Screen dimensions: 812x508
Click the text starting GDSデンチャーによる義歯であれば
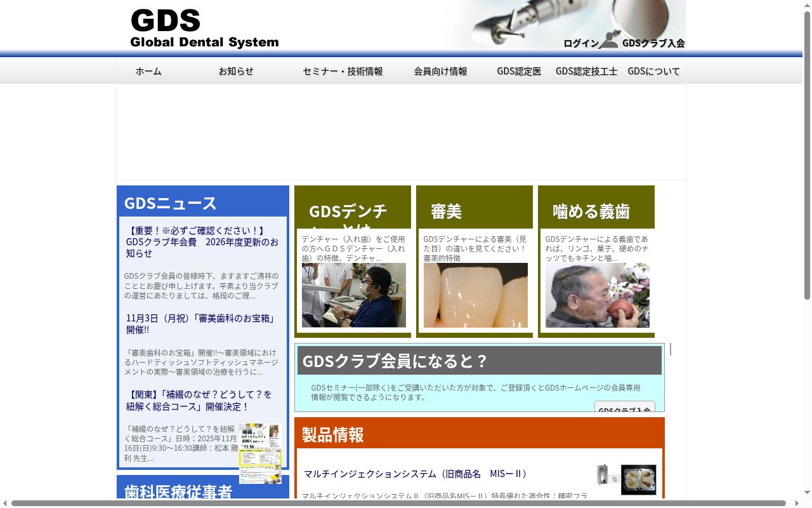point(597,248)
